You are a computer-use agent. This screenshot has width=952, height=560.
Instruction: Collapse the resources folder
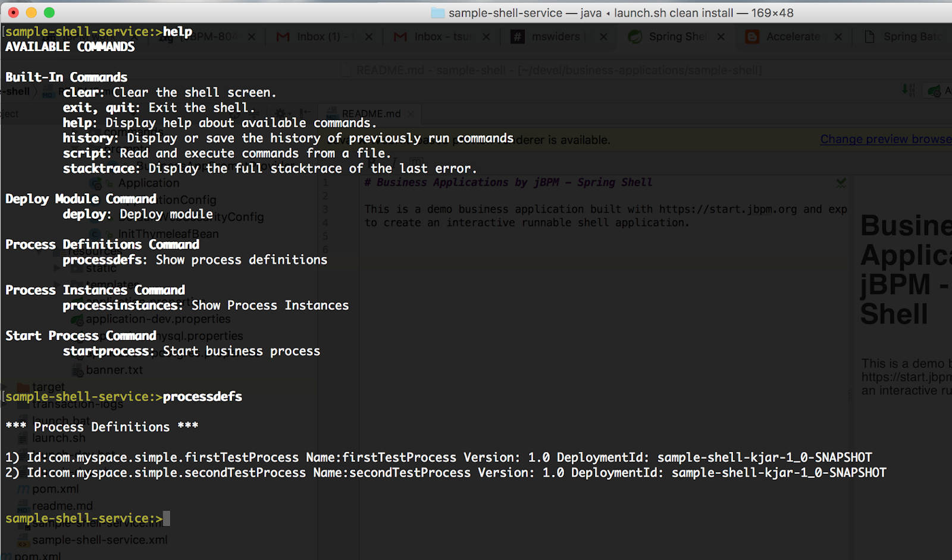[x=40, y=252]
